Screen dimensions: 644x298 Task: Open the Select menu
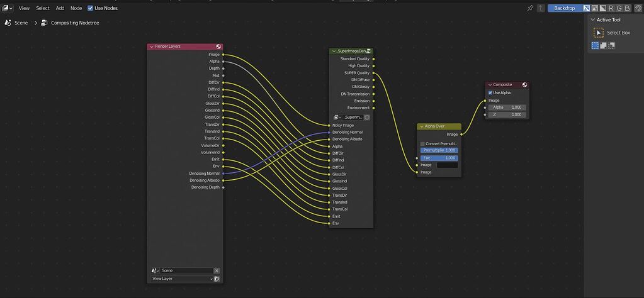tap(43, 8)
